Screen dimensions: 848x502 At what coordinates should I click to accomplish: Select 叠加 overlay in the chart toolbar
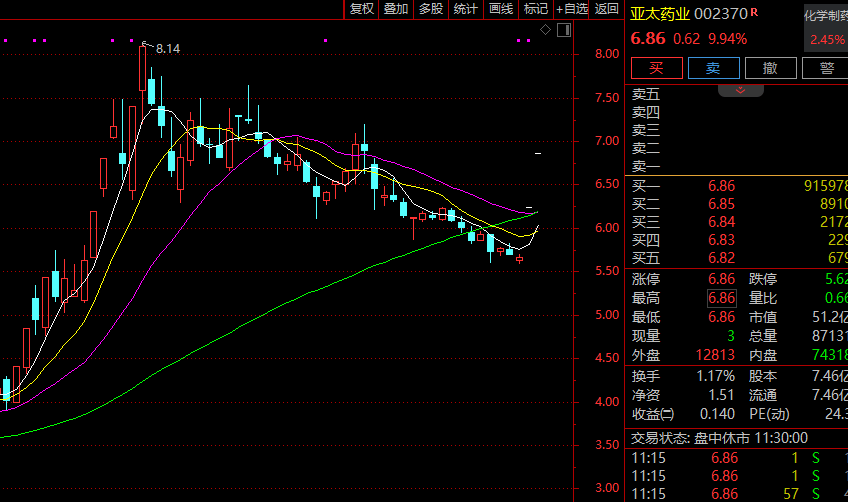(x=396, y=9)
